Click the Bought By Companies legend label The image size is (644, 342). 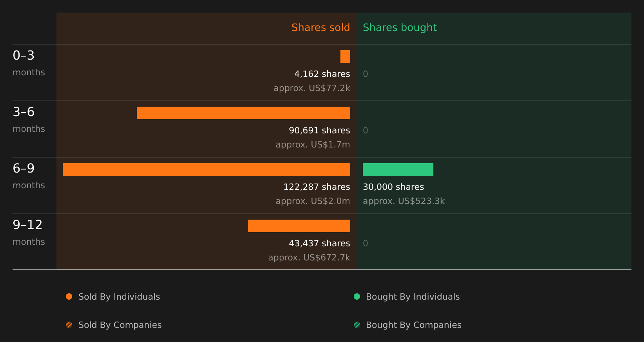414,325
